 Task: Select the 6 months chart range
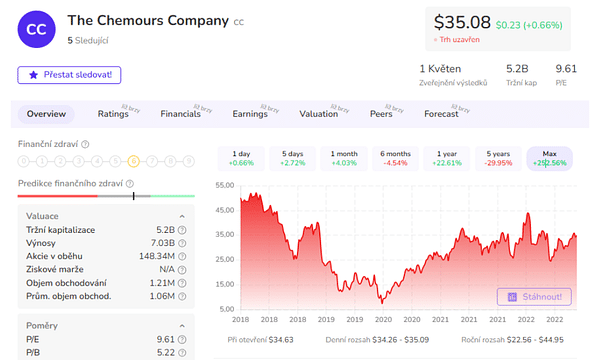coord(395,158)
